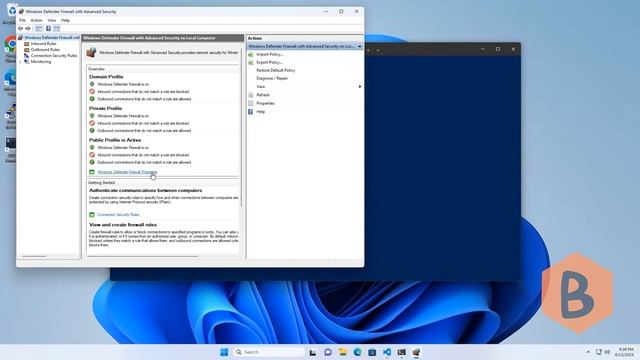Collapse the Actions section header arrow
Screen dimensions: 640x360
[x=360, y=47]
